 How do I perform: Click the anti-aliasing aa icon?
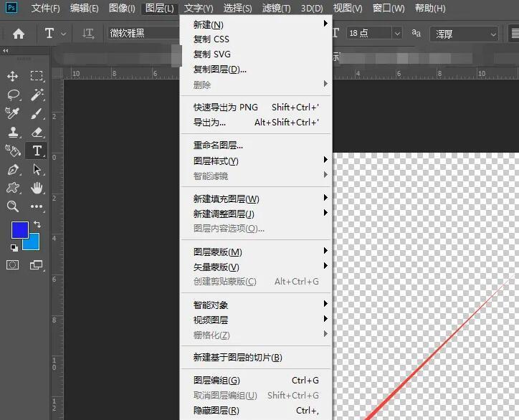point(416,33)
